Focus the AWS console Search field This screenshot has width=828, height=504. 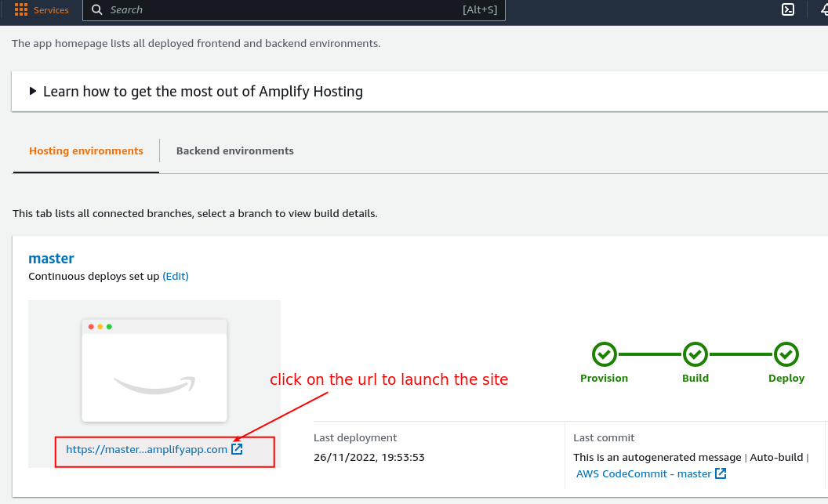(293, 10)
